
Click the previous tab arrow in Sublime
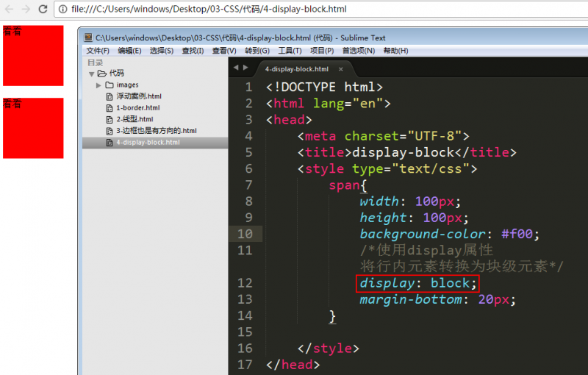(236, 68)
